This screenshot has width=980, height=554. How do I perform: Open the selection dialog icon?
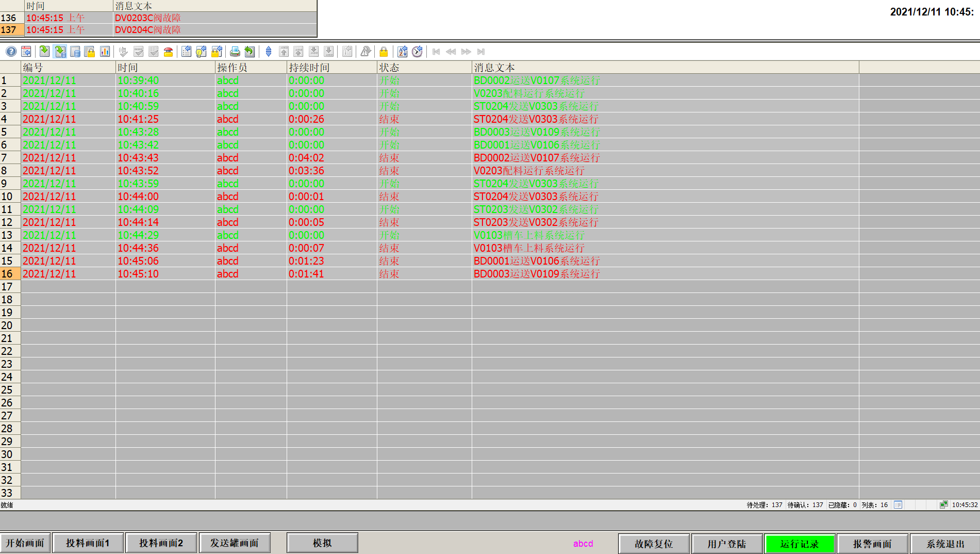pos(187,52)
